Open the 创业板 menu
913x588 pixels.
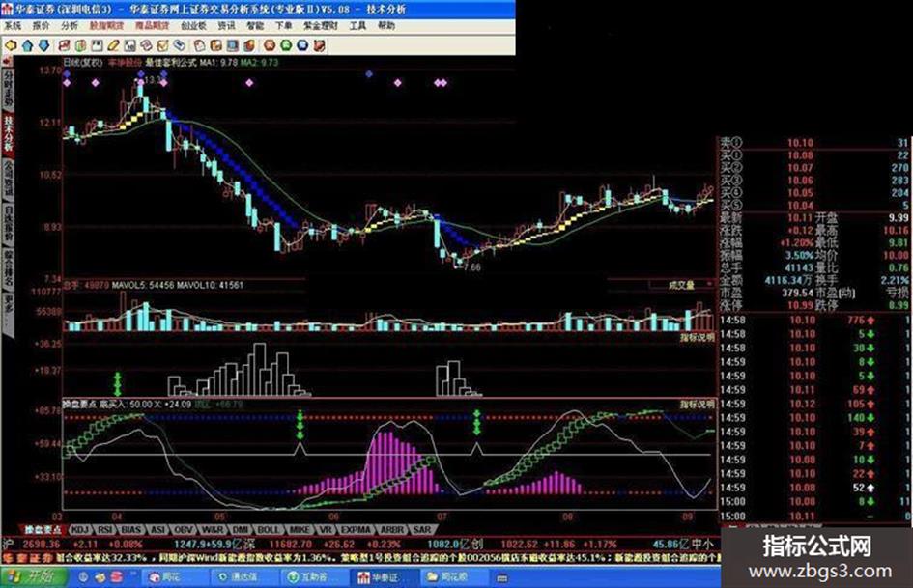[193, 26]
